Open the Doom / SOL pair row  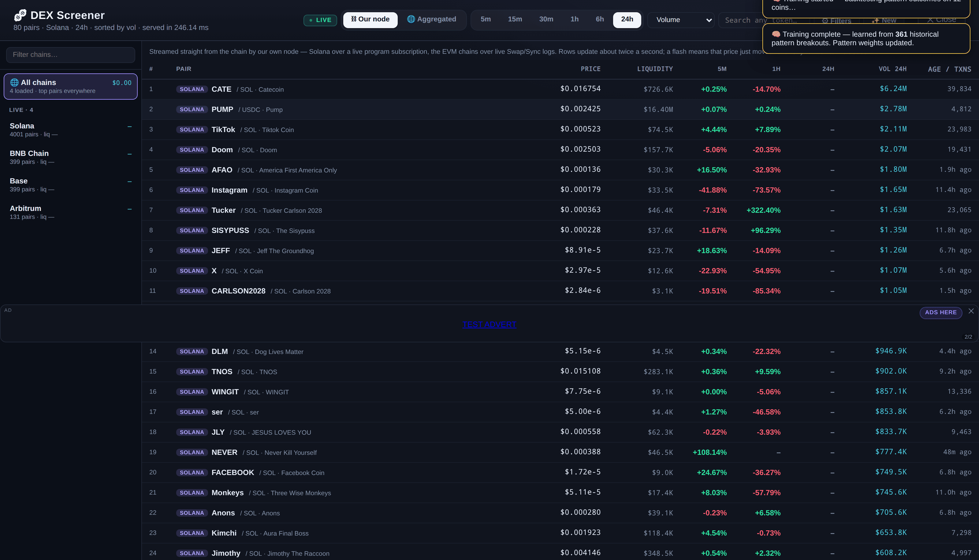coord(560,149)
